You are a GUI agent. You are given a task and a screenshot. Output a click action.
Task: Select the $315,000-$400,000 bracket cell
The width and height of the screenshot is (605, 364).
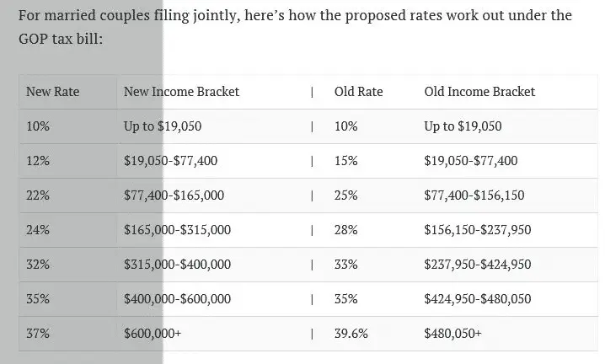tap(177, 265)
